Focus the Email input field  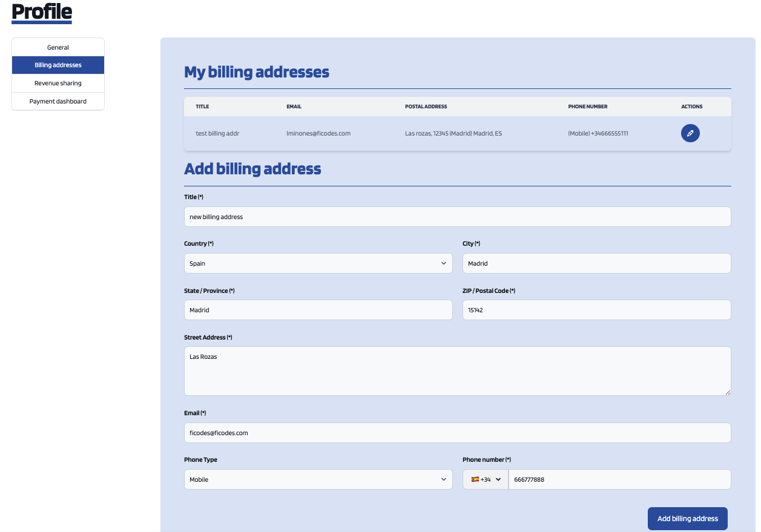tap(457, 433)
